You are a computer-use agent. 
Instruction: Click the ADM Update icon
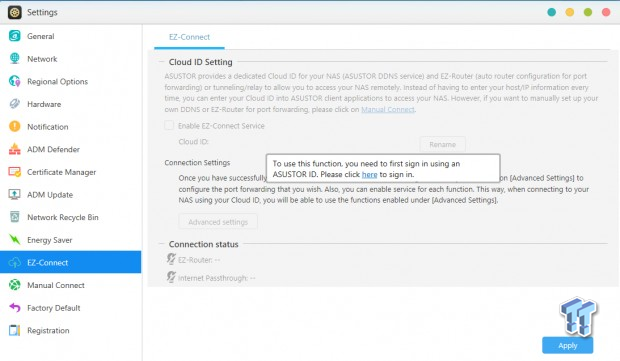tap(15, 194)
